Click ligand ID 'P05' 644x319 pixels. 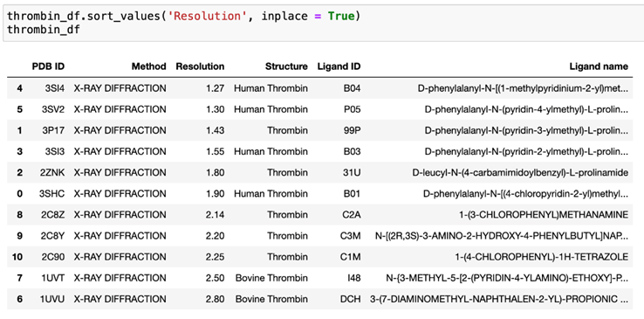click(353, 109)
